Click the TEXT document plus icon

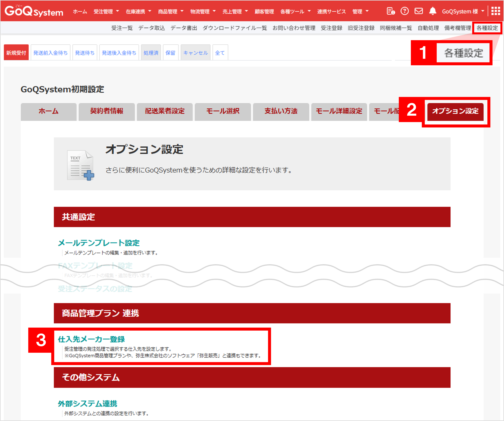80,165
